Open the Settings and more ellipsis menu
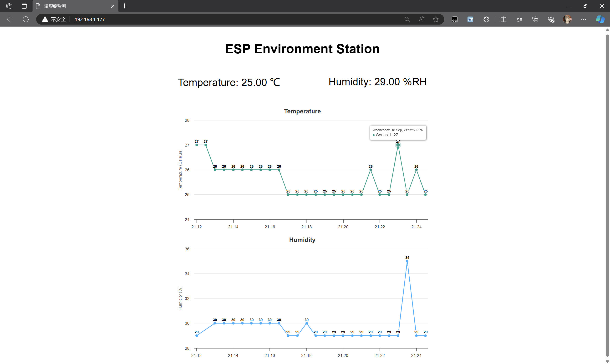This screenshot has height=364, width=610. coord(584,19)
